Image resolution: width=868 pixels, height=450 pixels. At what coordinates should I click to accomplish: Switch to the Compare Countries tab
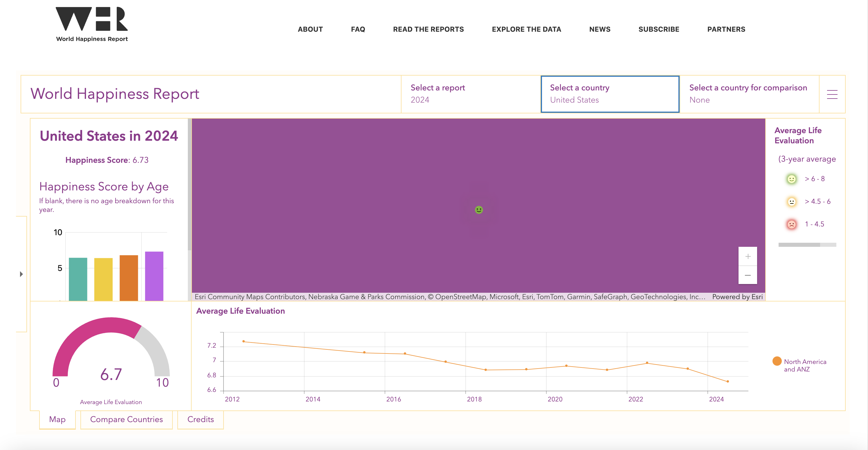tap(126, 419)
